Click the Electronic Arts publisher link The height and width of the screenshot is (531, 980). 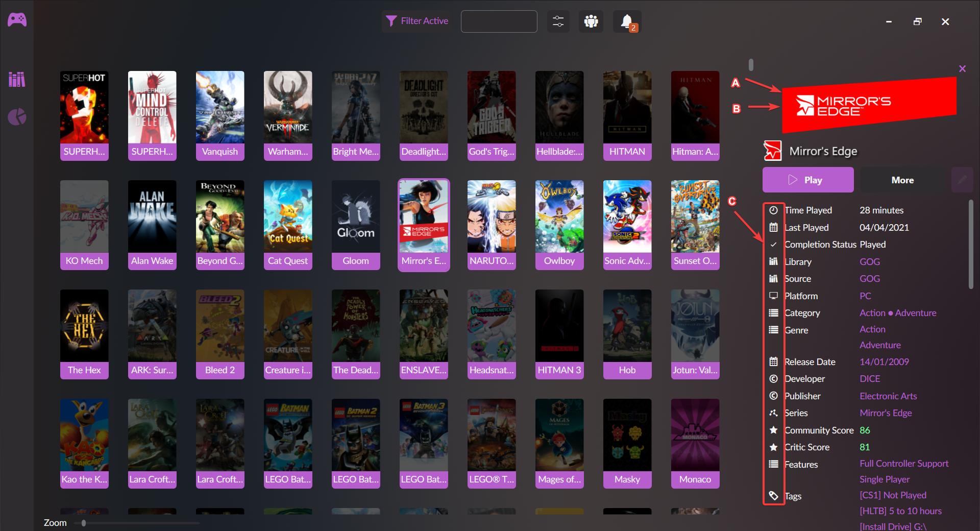point(888,396)
